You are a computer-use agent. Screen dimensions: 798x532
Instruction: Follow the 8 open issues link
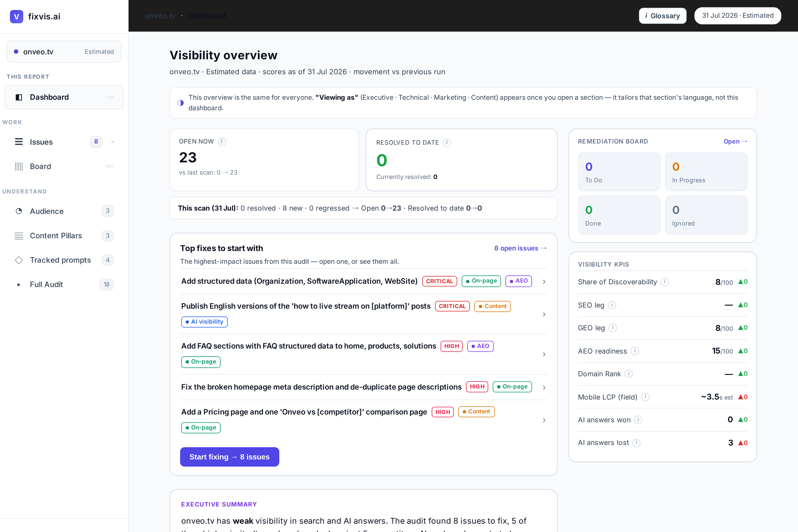point(520,248)
